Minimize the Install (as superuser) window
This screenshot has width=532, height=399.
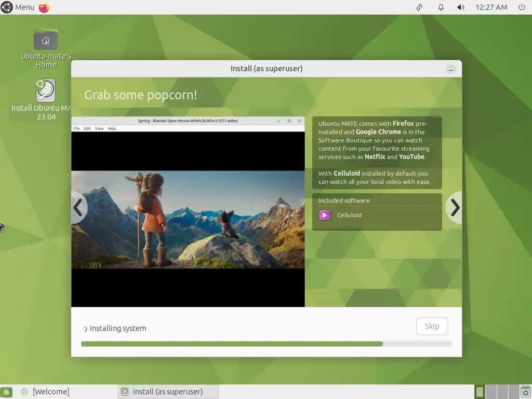(450, 70)
